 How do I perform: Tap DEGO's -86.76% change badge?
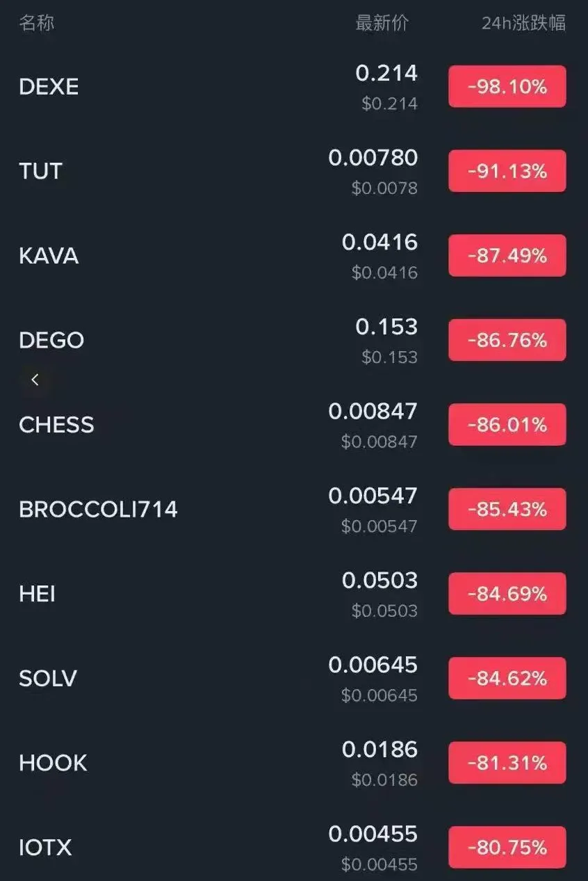[x=507, y=340]
